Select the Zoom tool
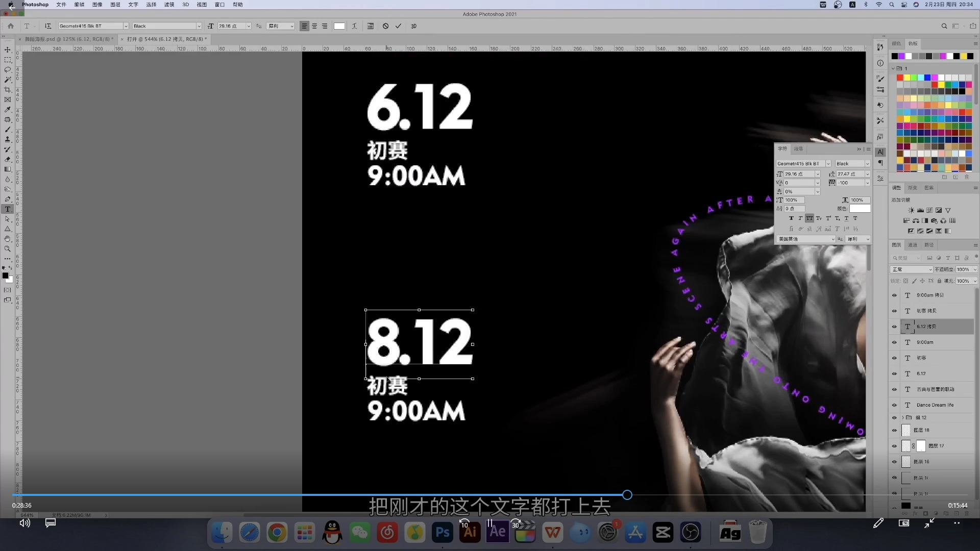The width and height of the screenshot is (980, 551). click(8, 249)
